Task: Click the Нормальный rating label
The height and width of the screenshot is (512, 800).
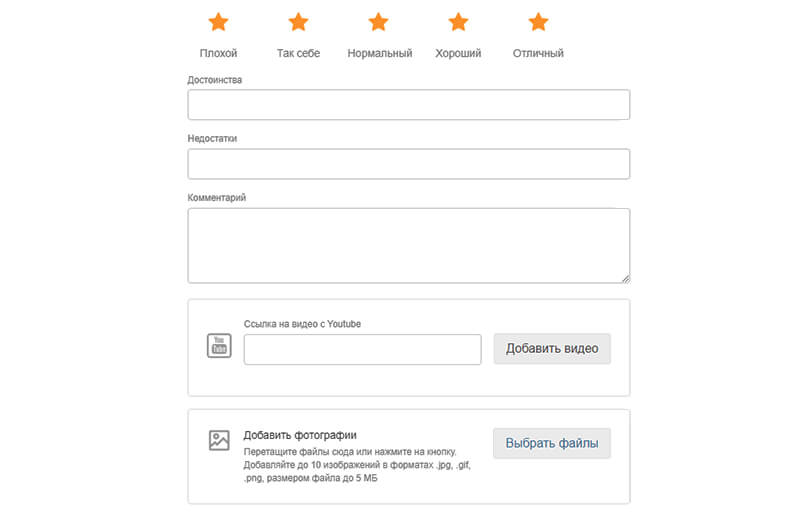Action: 379,53
